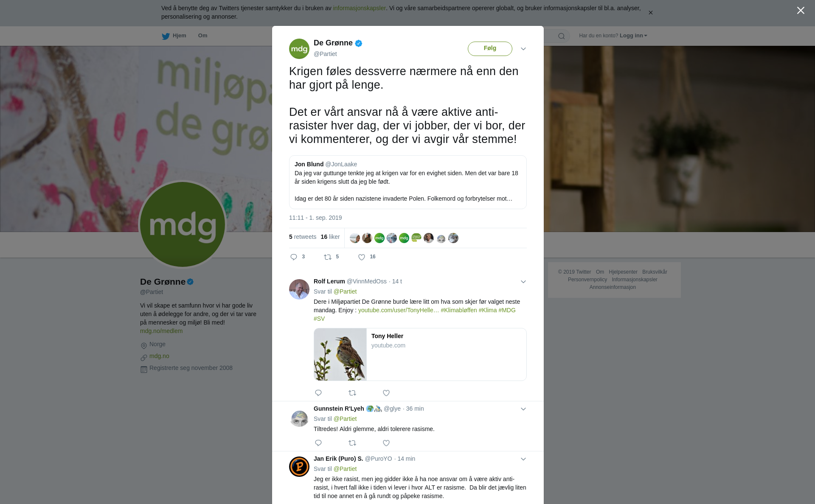Image resolution: width=815 pixels, height=504 pixels.
Task: Like the main tweet with 16 likes
Action: coord(362,257)
